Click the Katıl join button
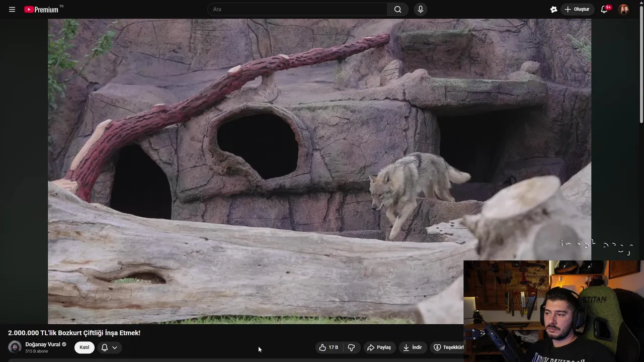Viewport: 644px width, 362px height. tap(85, 347)
